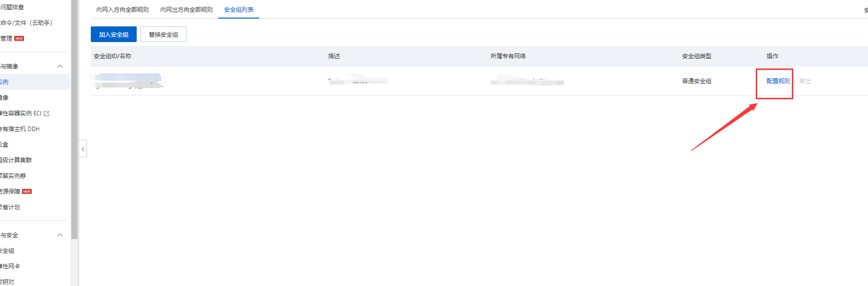Viewport: 868px width, 286px height.
Task: Open the 问题排查 sidebar item
Action: (x=12, y=7)
